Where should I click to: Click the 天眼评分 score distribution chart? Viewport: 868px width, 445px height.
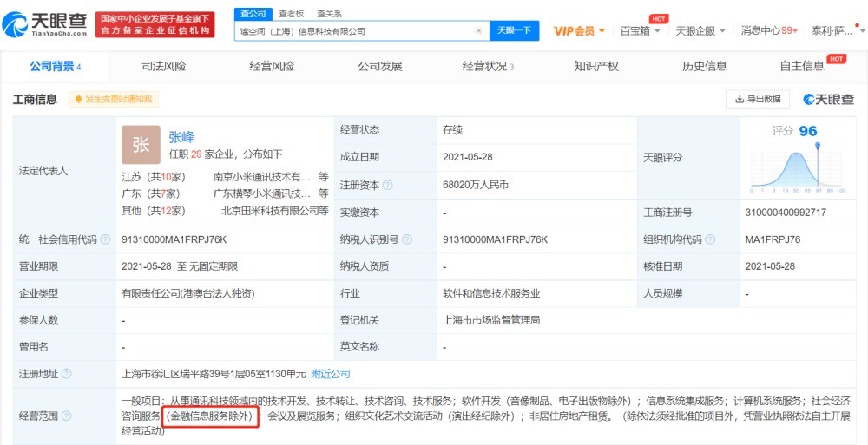(x=798, y=167)
